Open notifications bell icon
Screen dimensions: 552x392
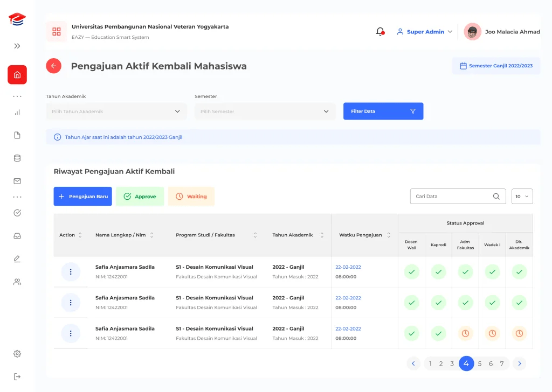[x=380, y=32]
